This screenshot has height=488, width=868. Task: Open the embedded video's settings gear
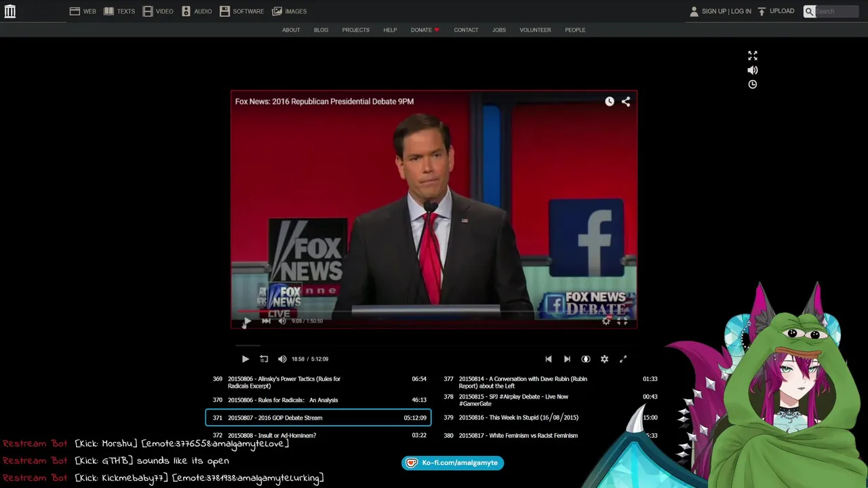[606, 321]
